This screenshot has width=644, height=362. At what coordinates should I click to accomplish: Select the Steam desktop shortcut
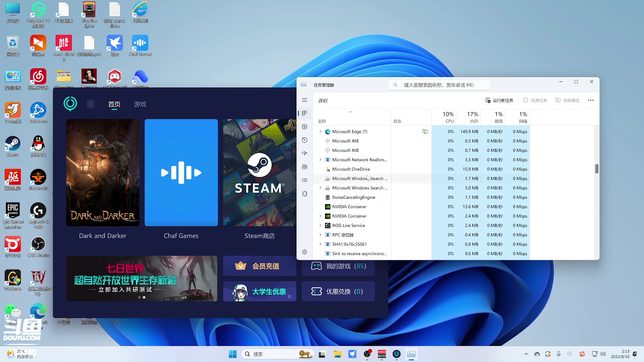point(13,146)
